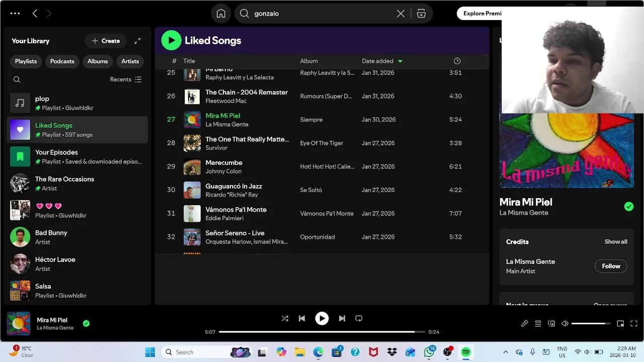Open WhatsApp from the taskbar
The image size is (644, 362).
pyautogui.click(x=429, y=352)
